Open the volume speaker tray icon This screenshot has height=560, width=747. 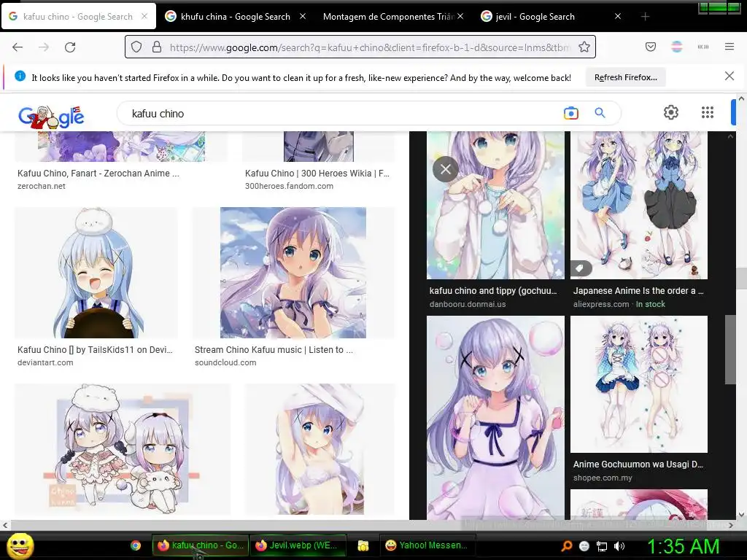tap(619, 546)
